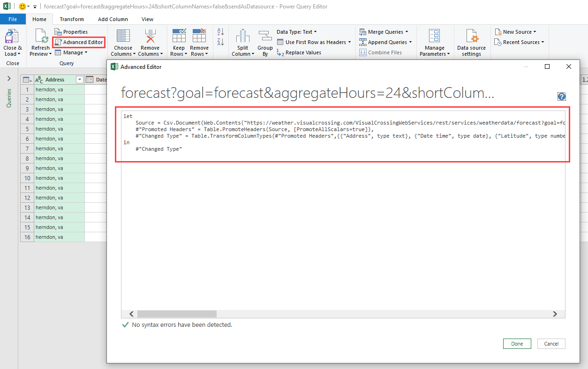Switch to the Transform tab
Screen dimensions: 588x369
tap(72, 19)
